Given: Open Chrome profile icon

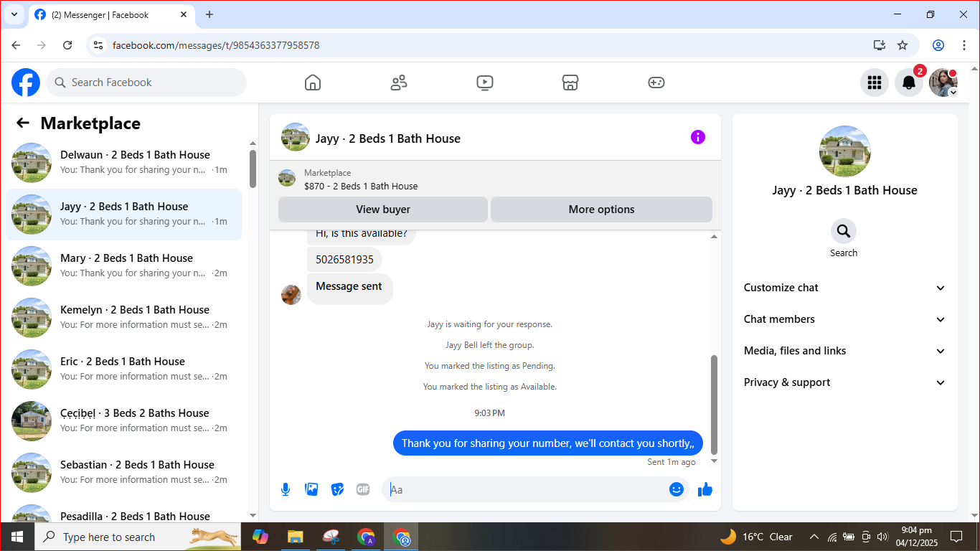Looking at the screenshot, I should [x=938, y=45].
